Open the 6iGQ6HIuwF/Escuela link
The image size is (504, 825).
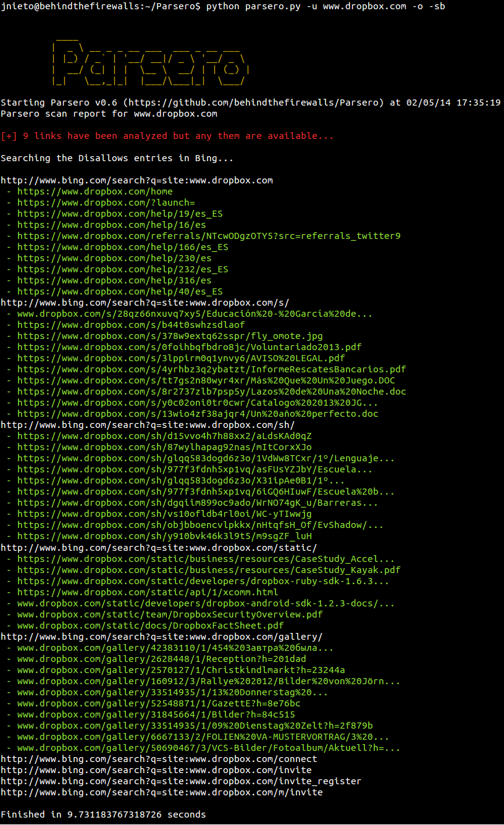[206, 492]
